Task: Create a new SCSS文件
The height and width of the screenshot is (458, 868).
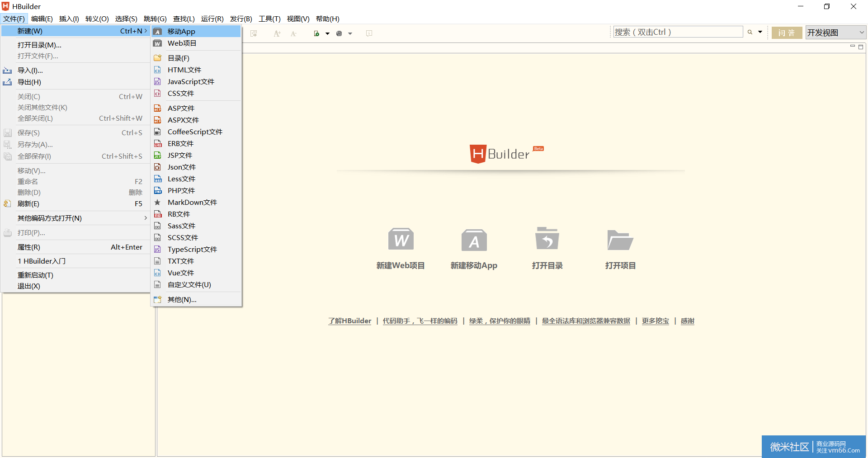Action: [x=196, y=237]
